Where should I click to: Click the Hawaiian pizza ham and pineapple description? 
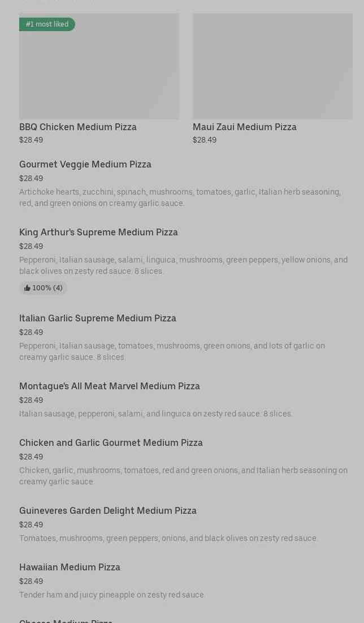click(x=112, y=595)
